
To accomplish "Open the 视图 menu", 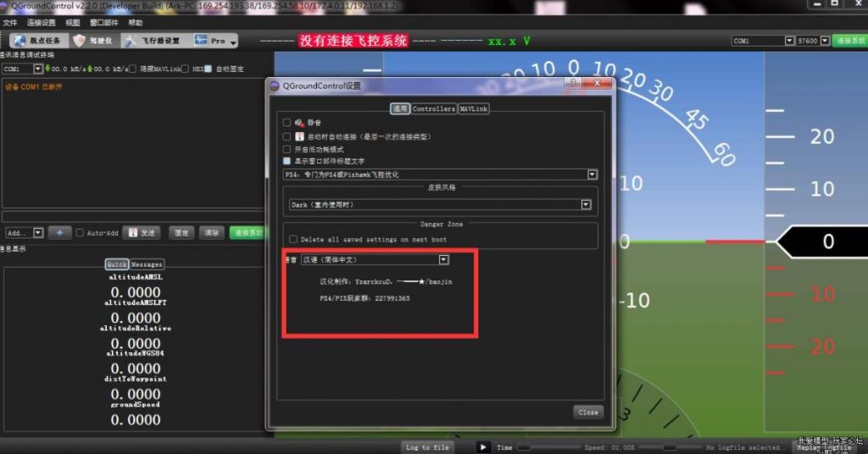I will pos(73,23).
